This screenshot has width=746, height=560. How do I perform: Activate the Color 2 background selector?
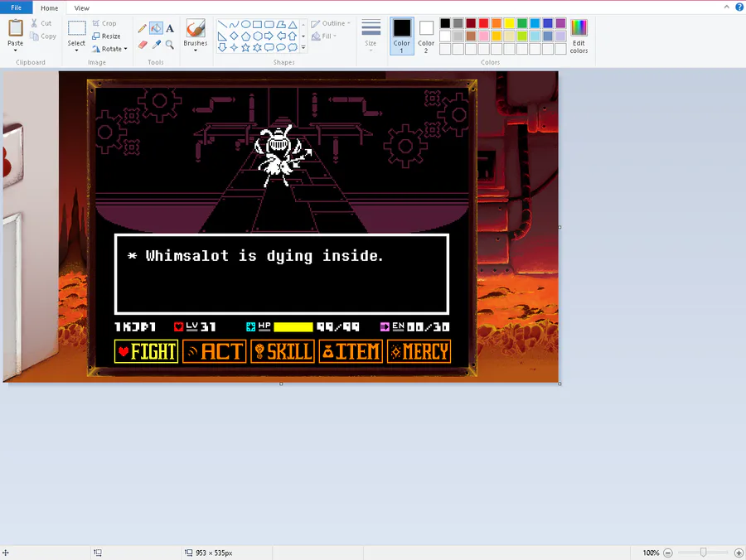click(x=426, y=36)
